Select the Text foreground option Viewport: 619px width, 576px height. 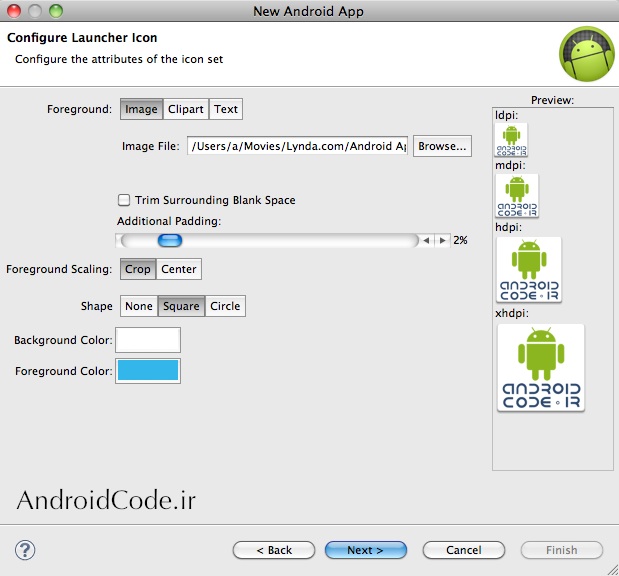pyautogui.click(x=226, y=109)
